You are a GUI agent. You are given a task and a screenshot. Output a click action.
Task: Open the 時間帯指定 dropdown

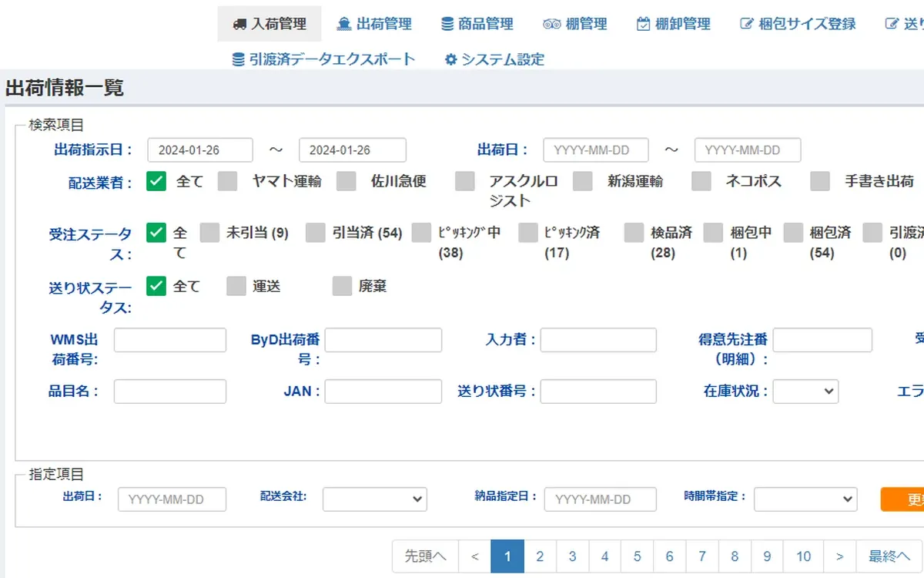805,499
